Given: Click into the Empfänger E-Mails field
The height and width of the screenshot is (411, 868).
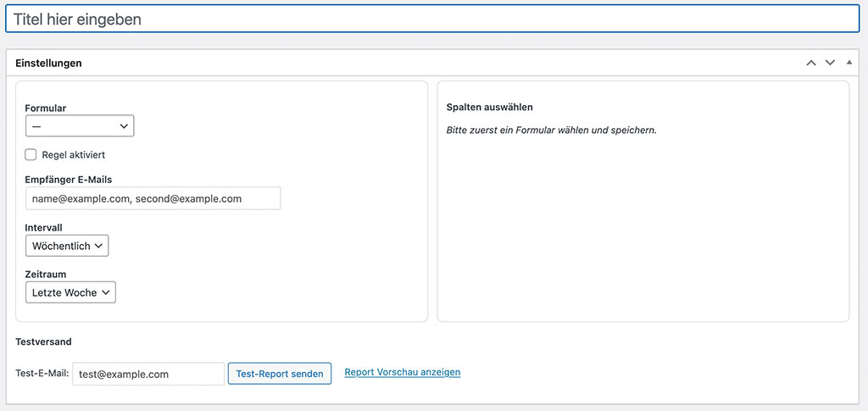Looking at the screenshot, I should [153, 198].
